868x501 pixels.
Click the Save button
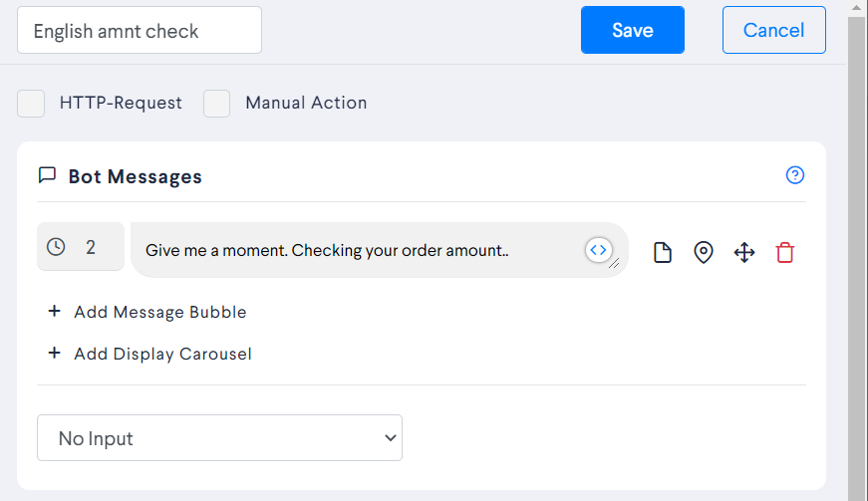pos(633,30)
